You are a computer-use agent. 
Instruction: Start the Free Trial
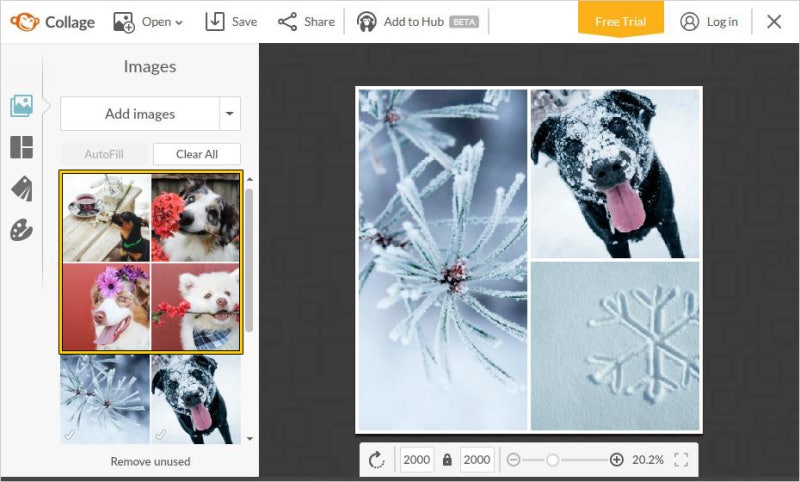tap(620, 20)
